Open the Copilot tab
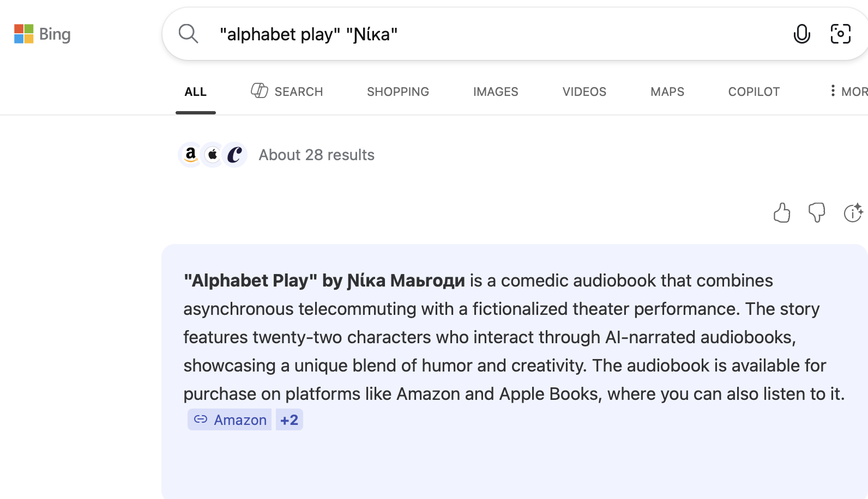This screenshot has width=868, height=499. (x=754, y=92)
